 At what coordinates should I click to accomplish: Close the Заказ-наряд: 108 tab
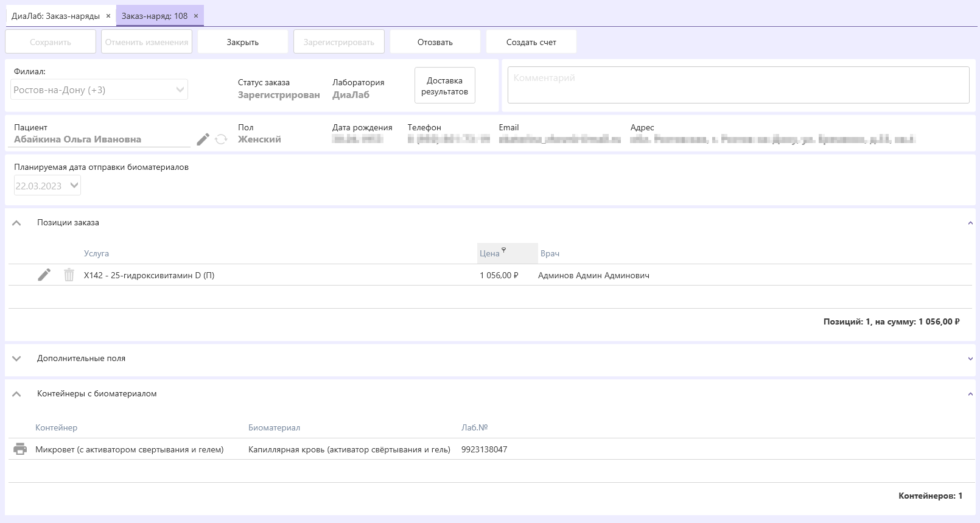[x=195, y=16]
